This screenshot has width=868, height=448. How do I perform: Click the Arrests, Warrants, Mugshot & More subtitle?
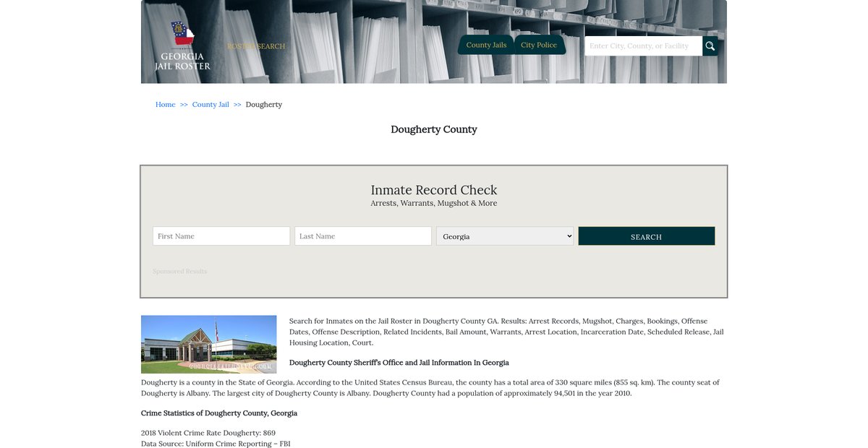(434, 204)
